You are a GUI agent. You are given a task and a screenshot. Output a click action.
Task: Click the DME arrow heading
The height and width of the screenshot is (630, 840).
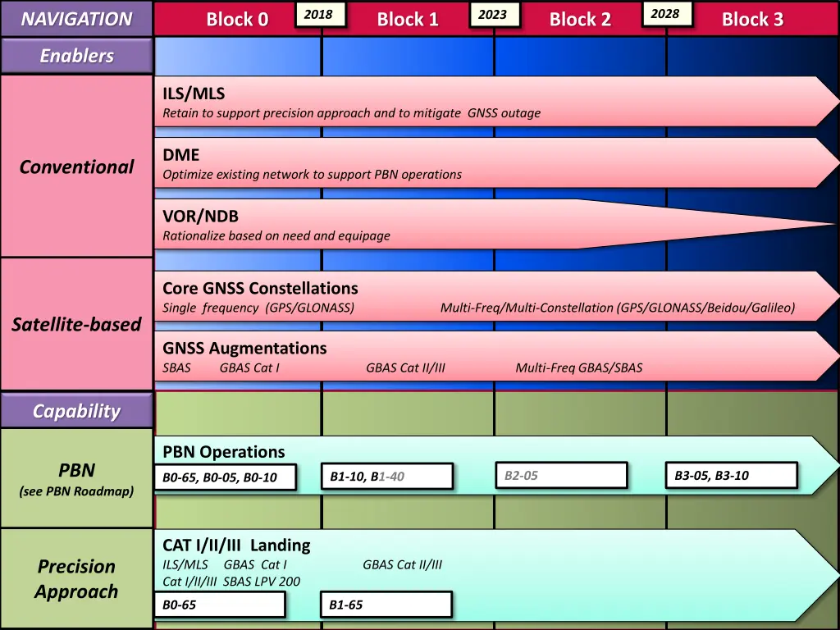click(181, 155)
